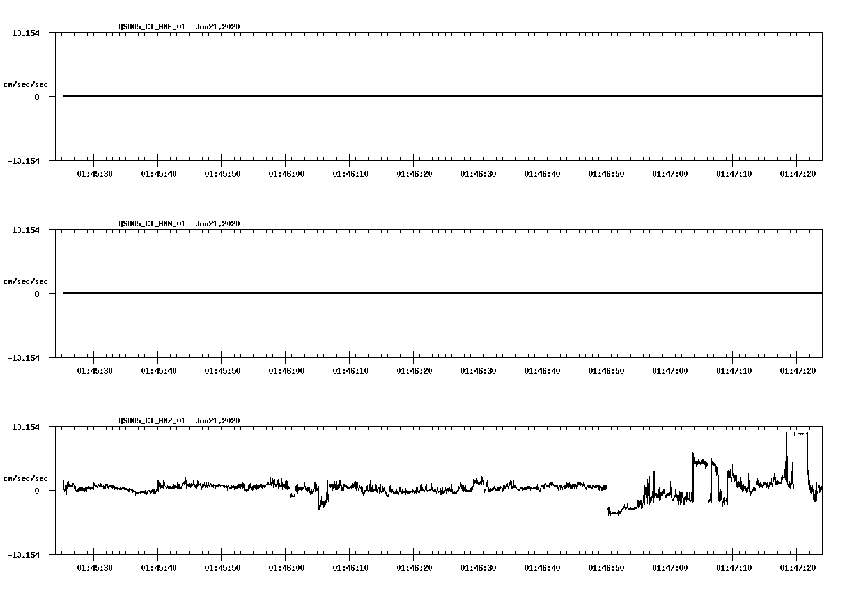The image size is (868, 591).
Task: Click the 01:47:00 time label under HNE plot
Action: (x=670, y=173)
